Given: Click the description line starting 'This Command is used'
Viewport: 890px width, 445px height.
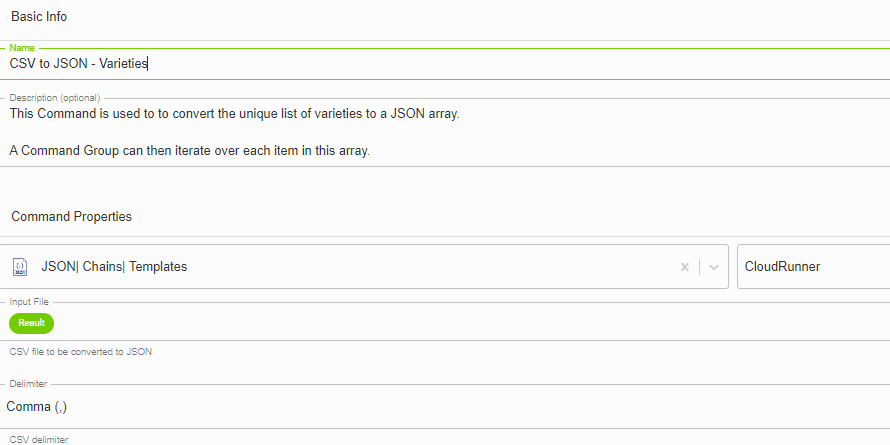Looking at the screenshot, I should [x=234, y=114].
